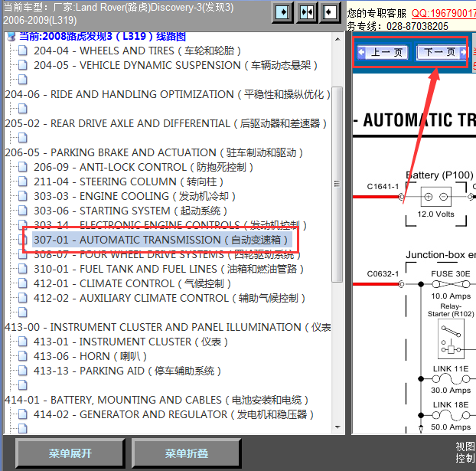Image resolution: width=476 pixels, height=471 pixels.
Task: Click the collapse-left panel arrow icon
Action: (330, 12)
